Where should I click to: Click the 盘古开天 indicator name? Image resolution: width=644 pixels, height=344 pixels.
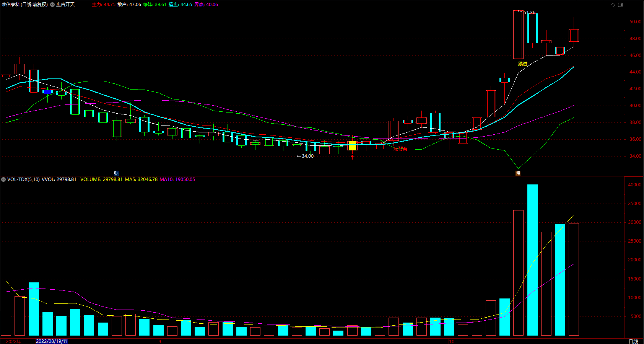tap(65, 5)
